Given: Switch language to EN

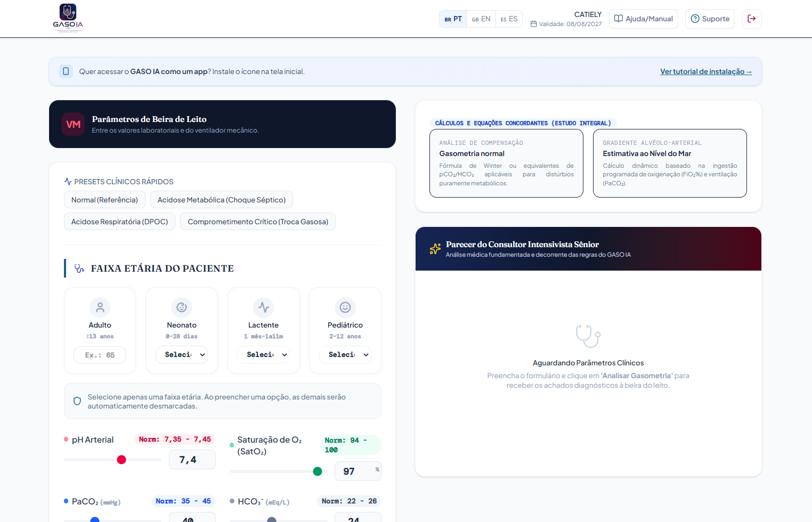Looking at the screenshot, I should tap(481, 19).
